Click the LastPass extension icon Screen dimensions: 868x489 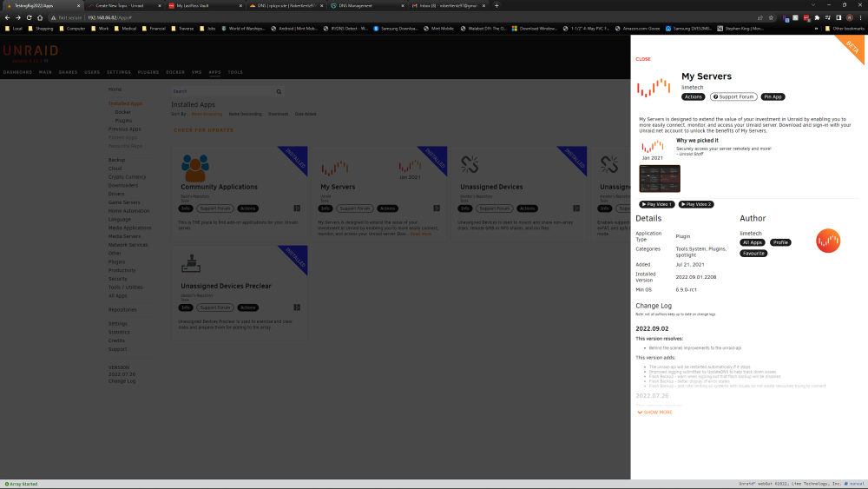click(x=806, y=17)
